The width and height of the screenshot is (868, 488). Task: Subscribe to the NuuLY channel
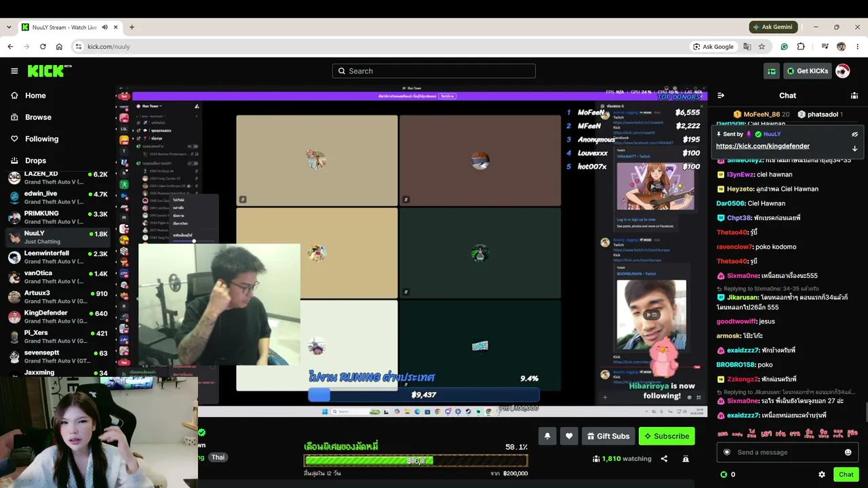(x=667, y=436)
